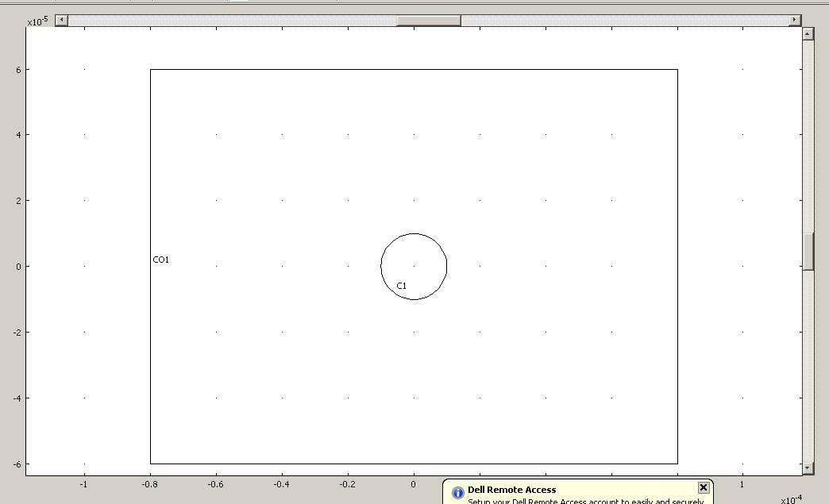
Task: Click the blue info icon in notification
Action: 457,493
